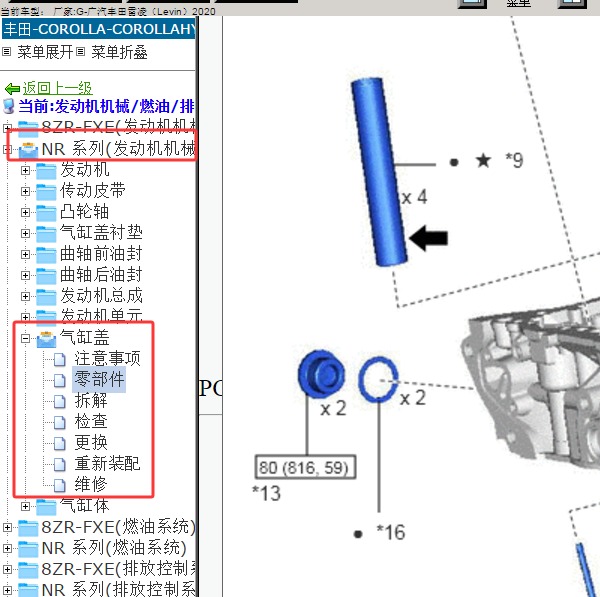Expand the 传动皮带 tree node

(x=25, y=191)
